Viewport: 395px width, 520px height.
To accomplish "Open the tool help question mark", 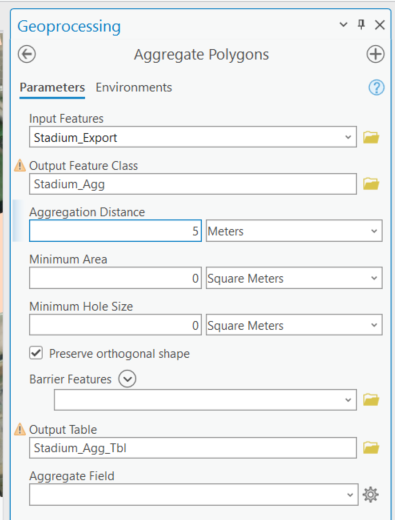I will [x=376, y=88].
